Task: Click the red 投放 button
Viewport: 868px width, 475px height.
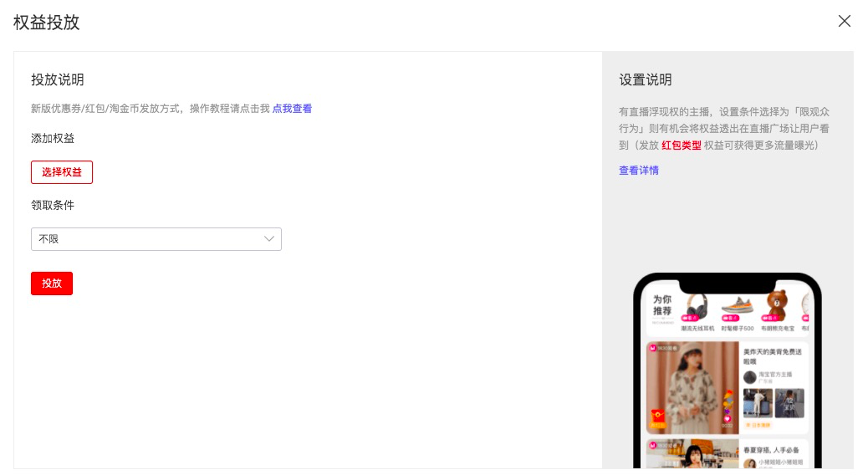Action: (52, 283)
